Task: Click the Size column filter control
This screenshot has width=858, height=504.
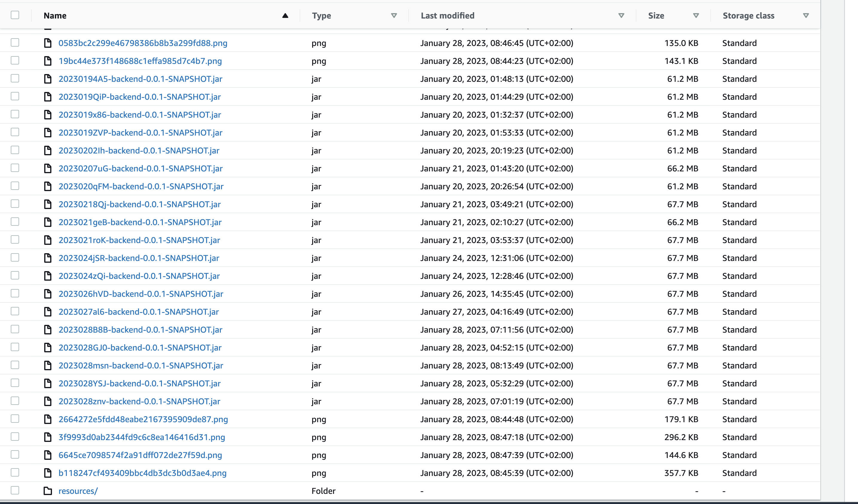Action: click(695, 16)
